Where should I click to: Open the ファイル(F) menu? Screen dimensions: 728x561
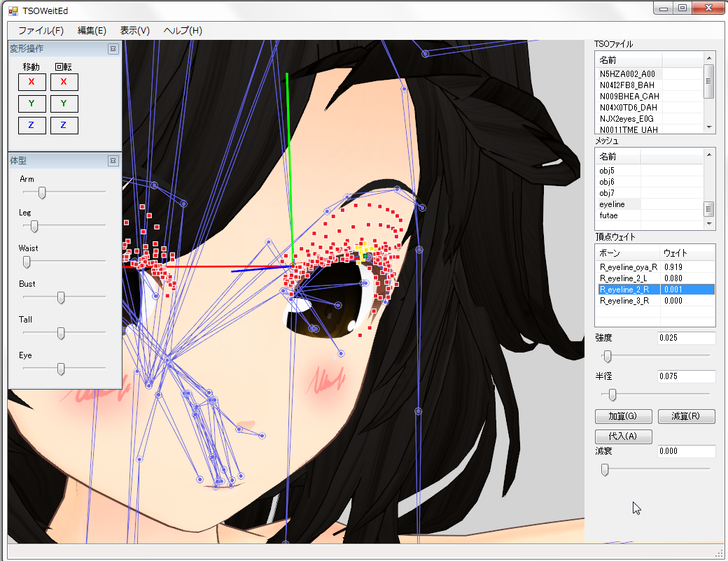pos(41,31)
